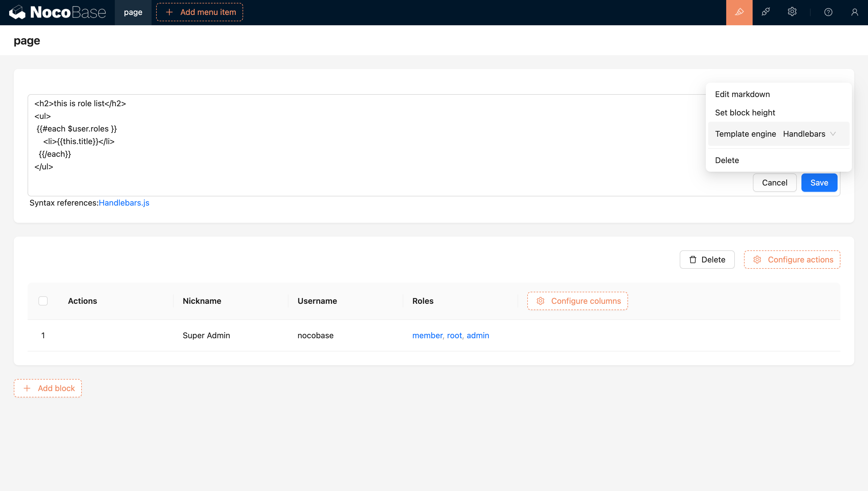Open the user profile icon

click(855, 12)
